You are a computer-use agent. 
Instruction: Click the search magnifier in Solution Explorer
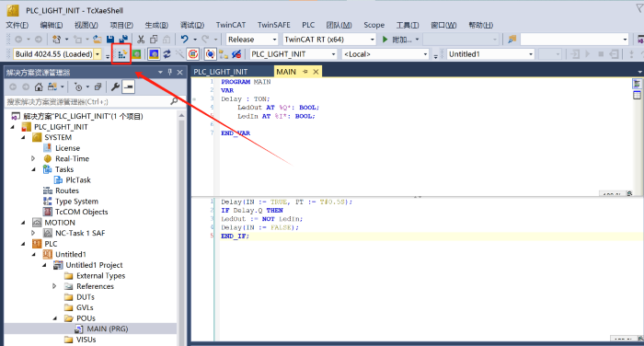[x=174, y=101]
